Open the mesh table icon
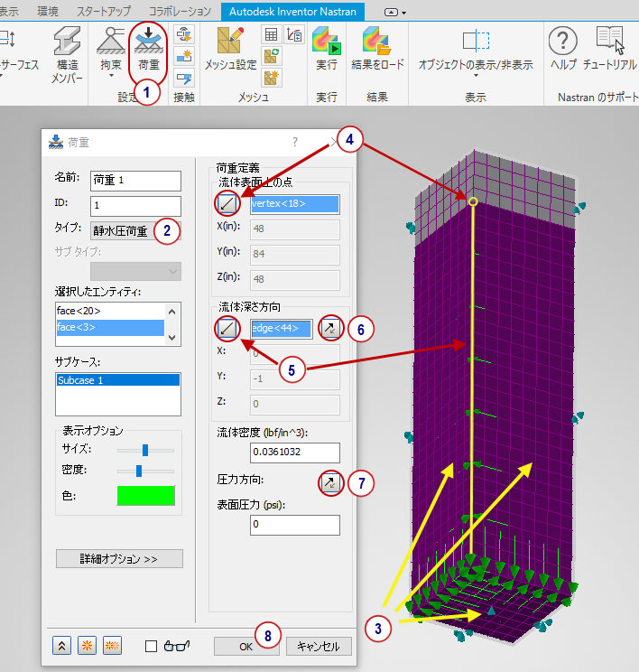The width and height of the screenshot is (639, 672). (x=271, y=34)
